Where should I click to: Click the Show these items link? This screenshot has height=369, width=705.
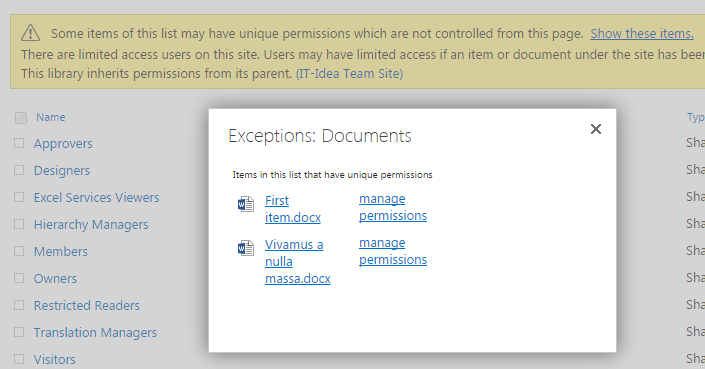tap(642, 34)
